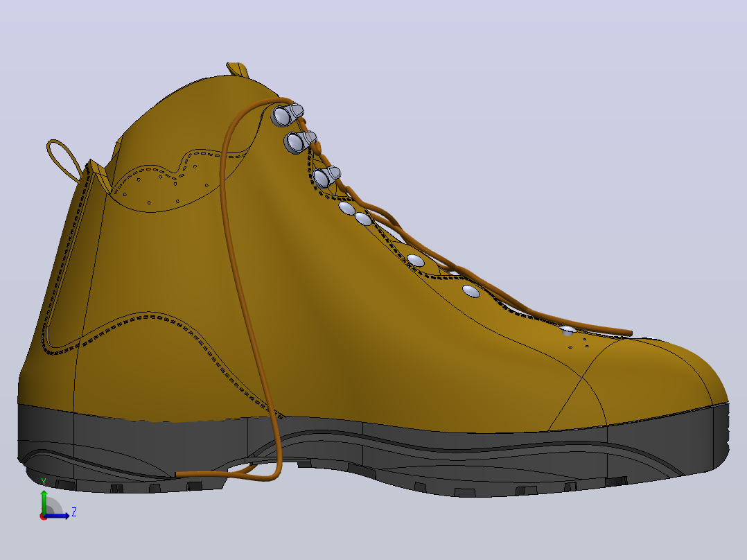Select the tongue pull tab on top

click(238, 69)
